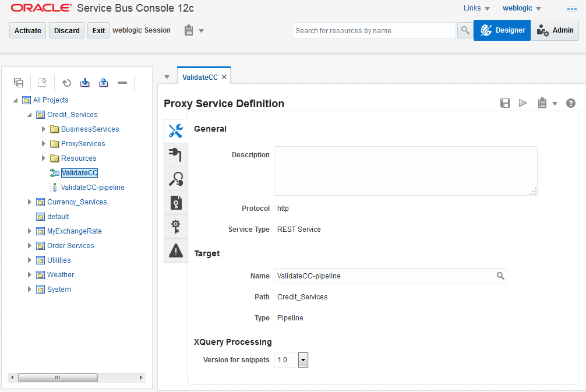Launch the test console play icon
The width and height of the screenshot is (586, 392).
point(523,103)
